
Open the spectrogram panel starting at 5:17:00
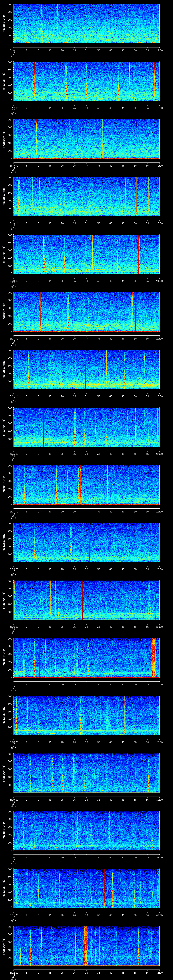pyautogui.click(x=87, y=81)
